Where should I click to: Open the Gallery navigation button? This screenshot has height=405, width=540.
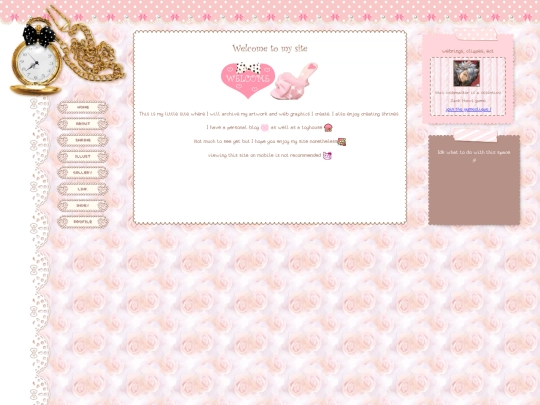point(83,173)
